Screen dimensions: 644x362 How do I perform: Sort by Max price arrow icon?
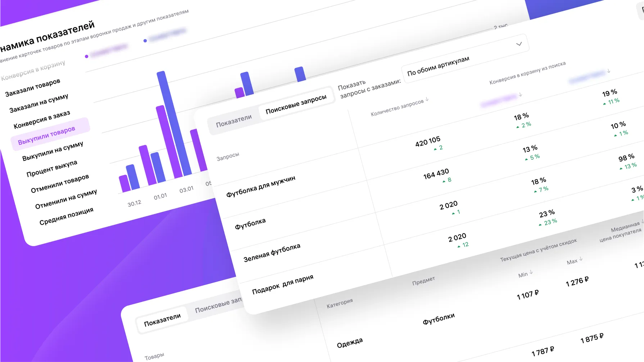581,259
